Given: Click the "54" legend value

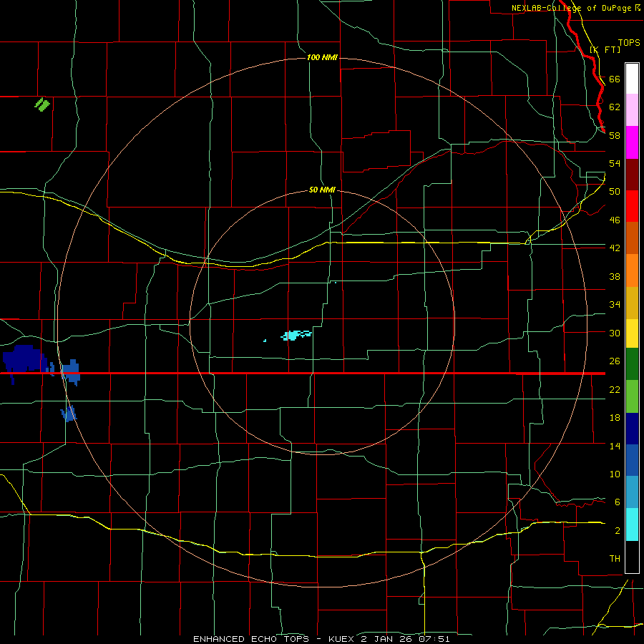Looking at the screenshot, I should pyautogui.click(x=615, y=163).
